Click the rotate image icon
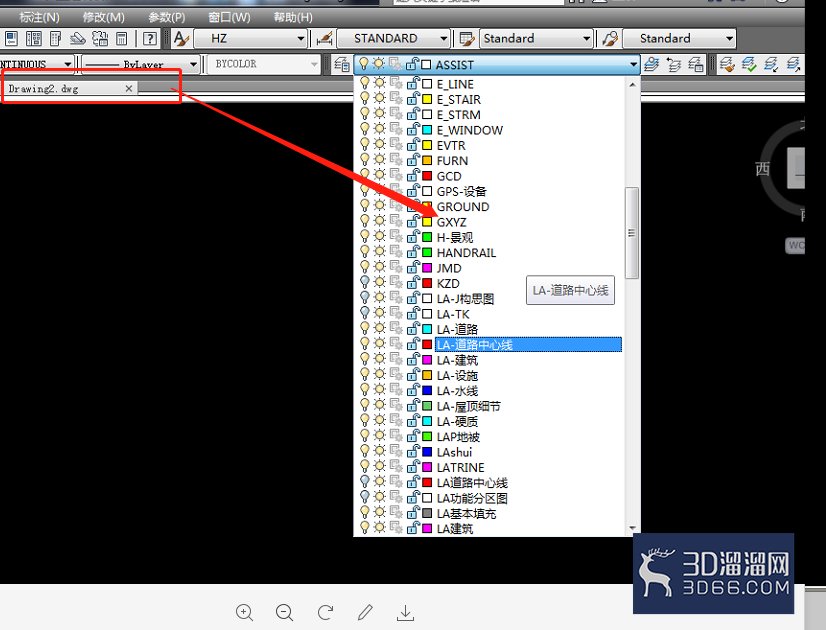The height and width of the screenshot is (630, 826). (x=325, y=612)
